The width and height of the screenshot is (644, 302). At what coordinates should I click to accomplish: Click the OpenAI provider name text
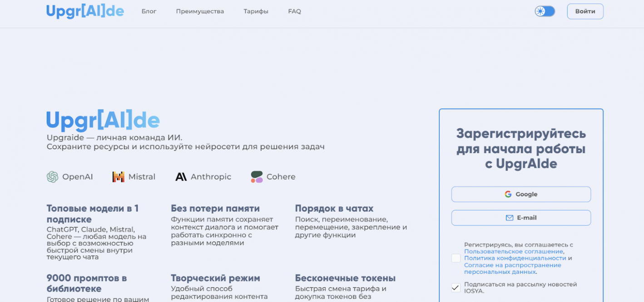tap(78, 177)
